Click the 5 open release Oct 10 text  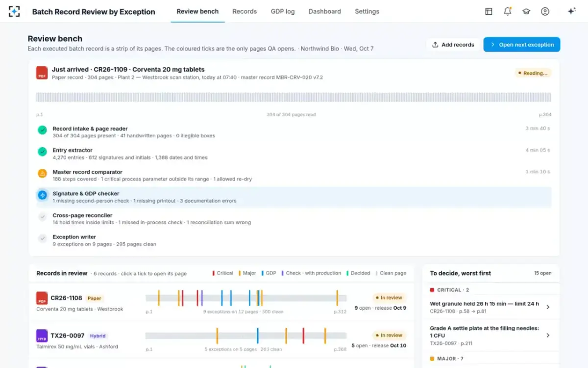coord(379,346)
